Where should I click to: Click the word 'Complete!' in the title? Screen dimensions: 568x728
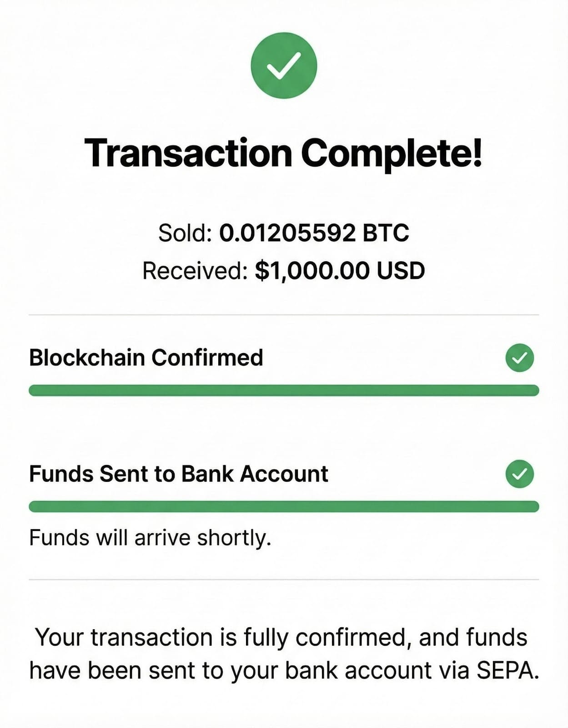click(391, 153)
